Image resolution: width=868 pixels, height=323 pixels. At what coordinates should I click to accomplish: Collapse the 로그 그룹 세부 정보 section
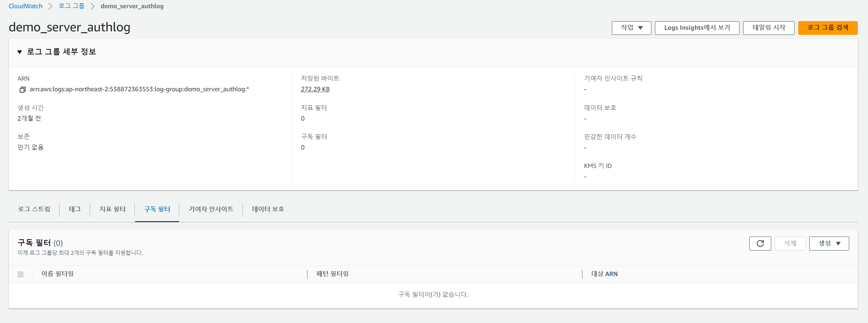pyautogui.click(x=20, y=52)
